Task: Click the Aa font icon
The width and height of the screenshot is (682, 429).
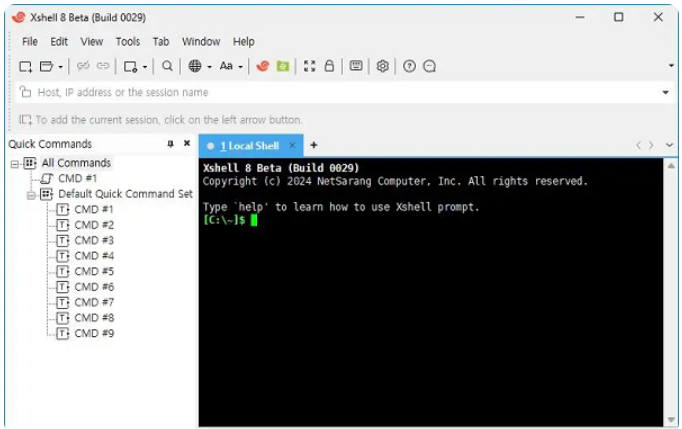Action: 226,66
